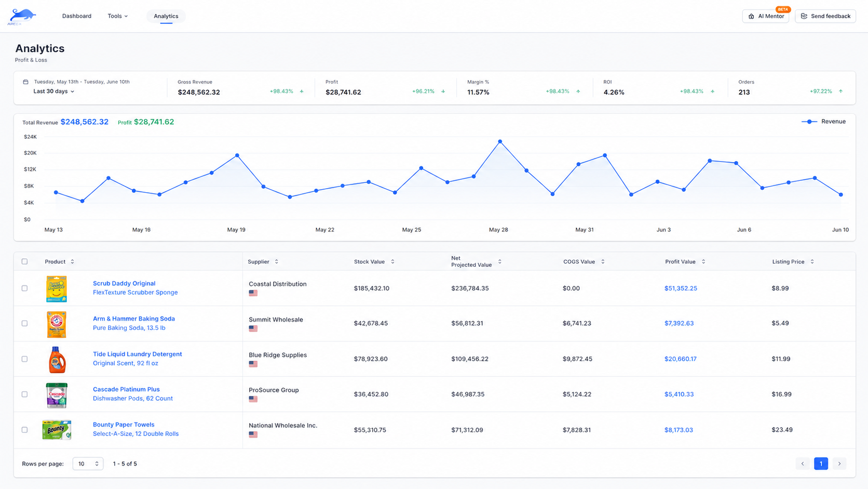Open the Last 30 days range dropdown
This screenshot has height=489, width=868.
tap(53, 91)
